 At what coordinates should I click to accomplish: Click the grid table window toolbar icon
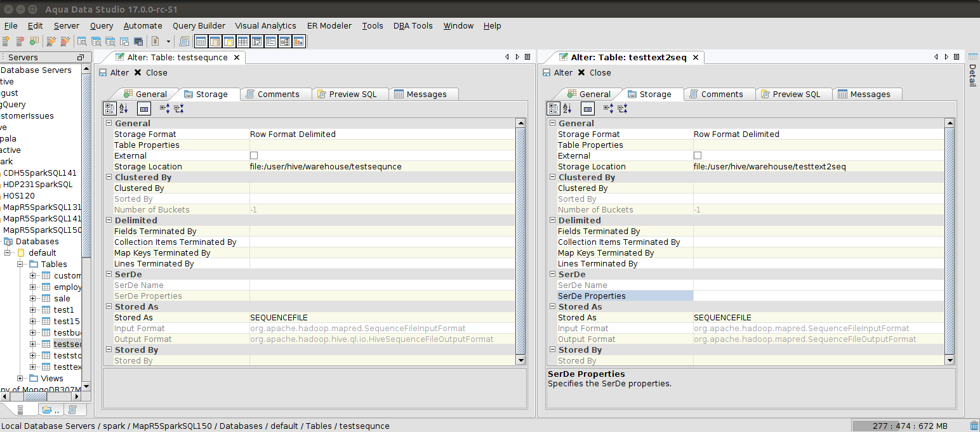pos(242,41)
